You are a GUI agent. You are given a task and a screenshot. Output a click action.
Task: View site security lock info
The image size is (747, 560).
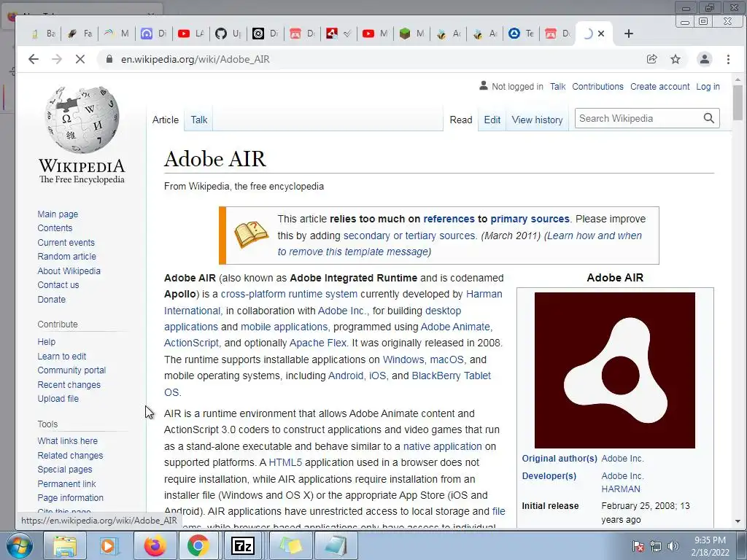pyautogui.click(x=109, y=59)
